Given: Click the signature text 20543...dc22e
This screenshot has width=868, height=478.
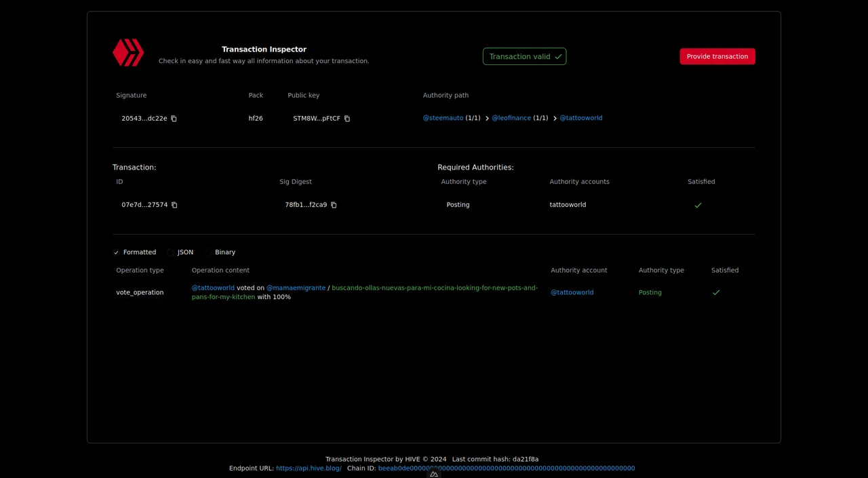Looking at the screenshot, I should point(144,119).
